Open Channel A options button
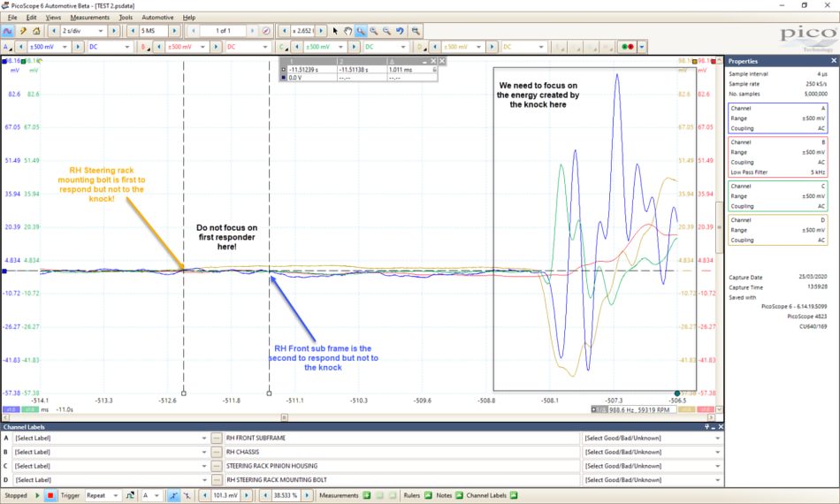Screen dimensions: 840x504 pos(7,47)
